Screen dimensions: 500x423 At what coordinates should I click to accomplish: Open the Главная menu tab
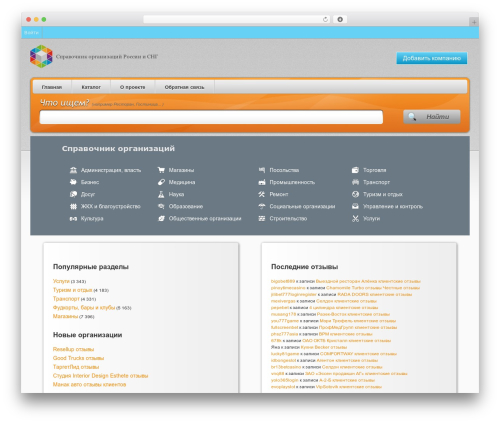[x=52, y=87]
